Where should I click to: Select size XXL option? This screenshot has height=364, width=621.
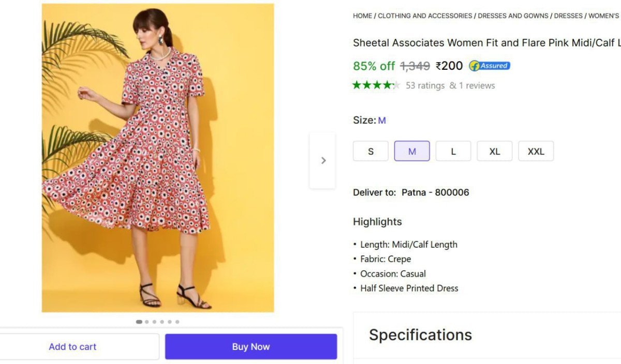536,151
